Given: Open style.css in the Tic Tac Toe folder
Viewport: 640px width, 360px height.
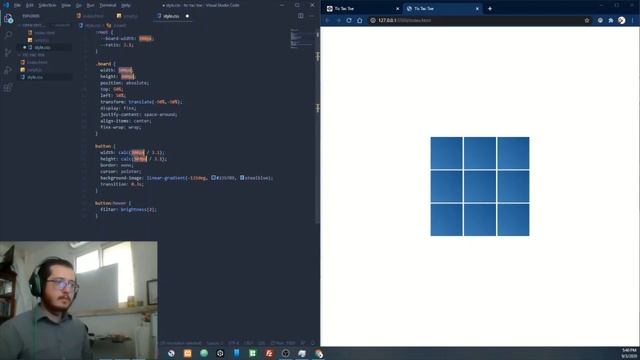Looking at the screenshot, I should [x=34, y=77].
